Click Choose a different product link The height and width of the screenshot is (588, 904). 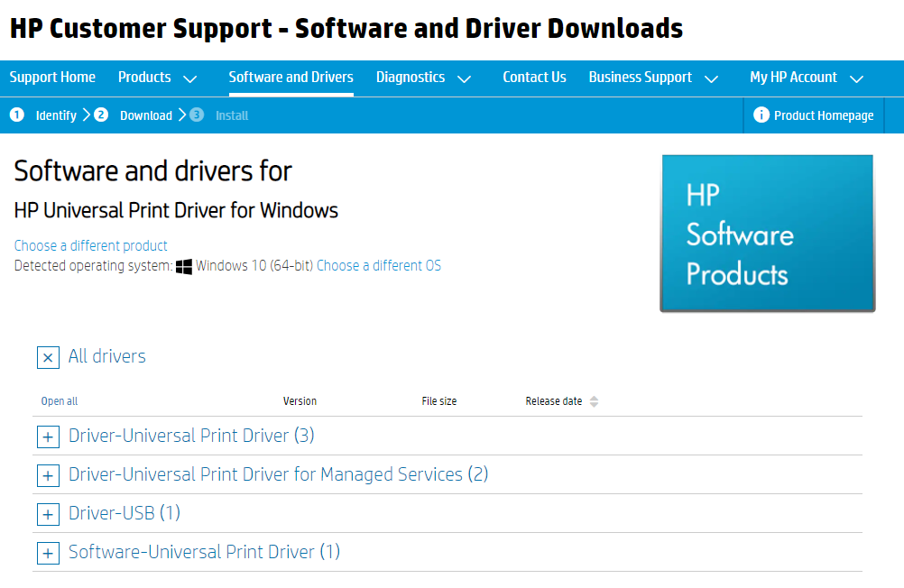tap(90, 245)
